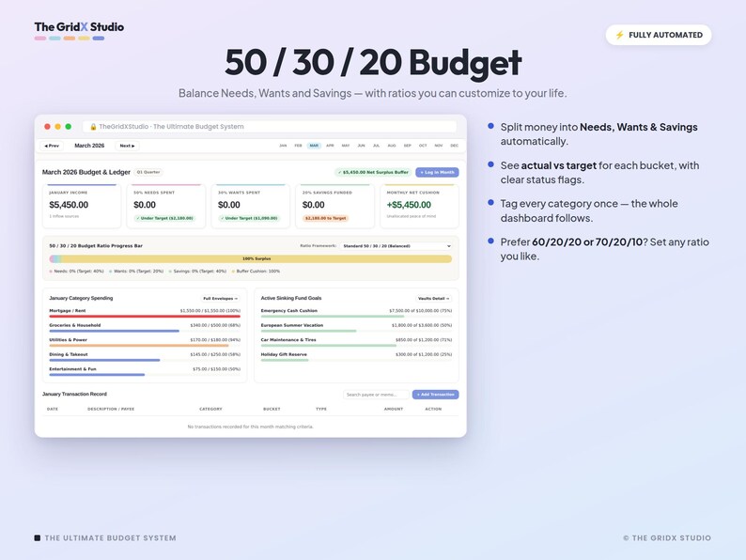Click the CATEGORY column header
Screen dimensions: 746x560
click(x=210, y=409)
